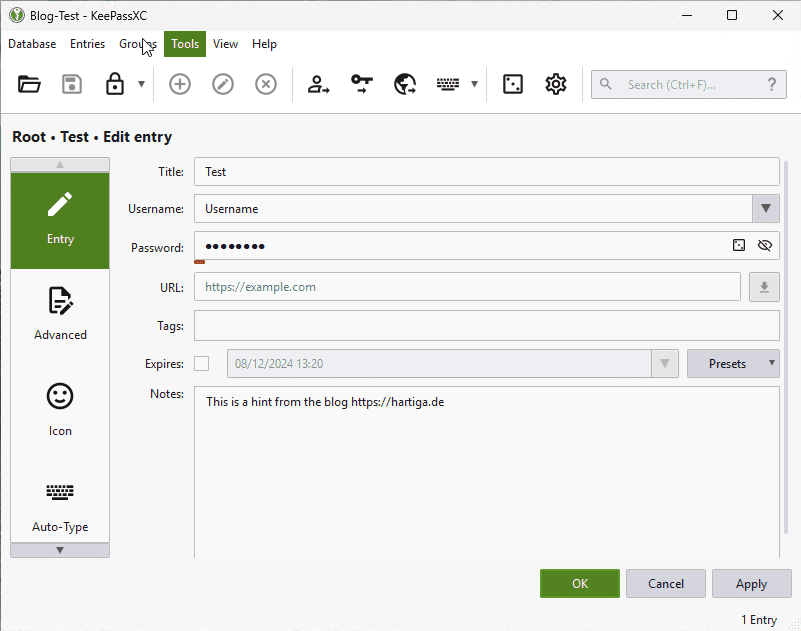Generate password with dice icon in field
Viewport: 801px width, 631px height.
[739, 245]
